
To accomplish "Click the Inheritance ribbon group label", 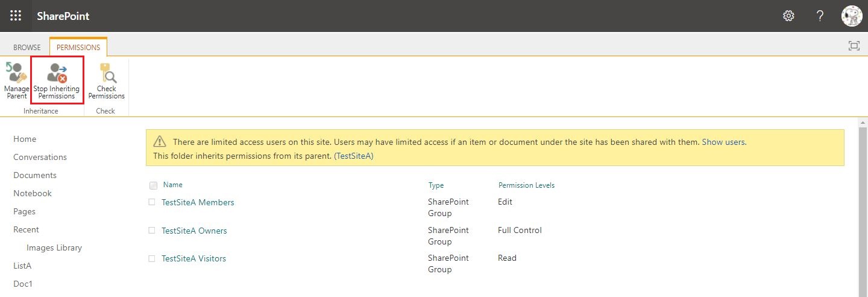I will click(41, 111).
